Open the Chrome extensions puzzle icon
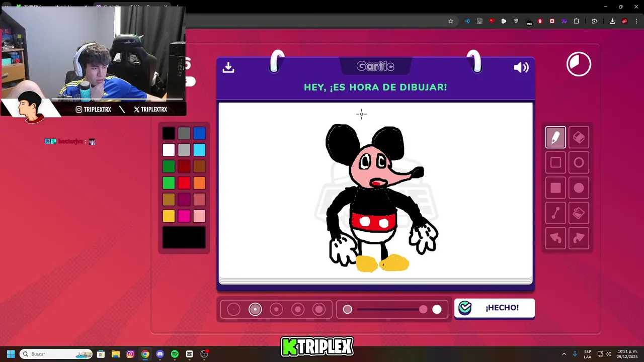Viewport: 644px width, 362px height. pos(577,21)
